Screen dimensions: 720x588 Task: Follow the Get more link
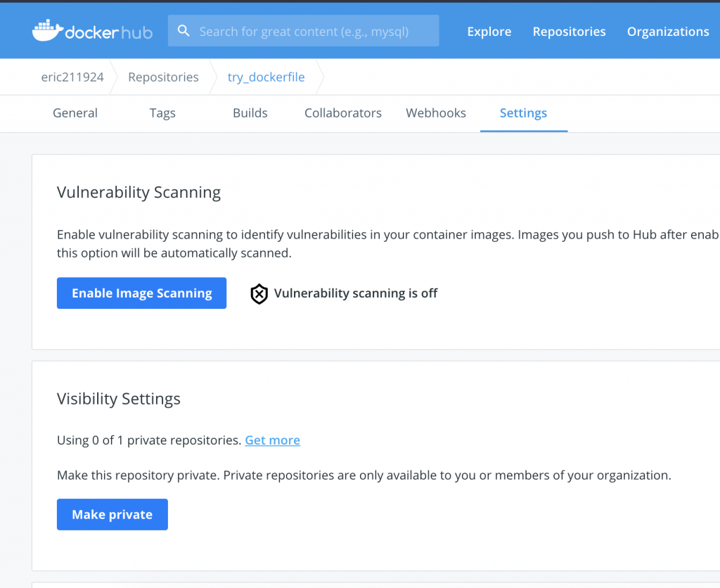coord(272,440)
